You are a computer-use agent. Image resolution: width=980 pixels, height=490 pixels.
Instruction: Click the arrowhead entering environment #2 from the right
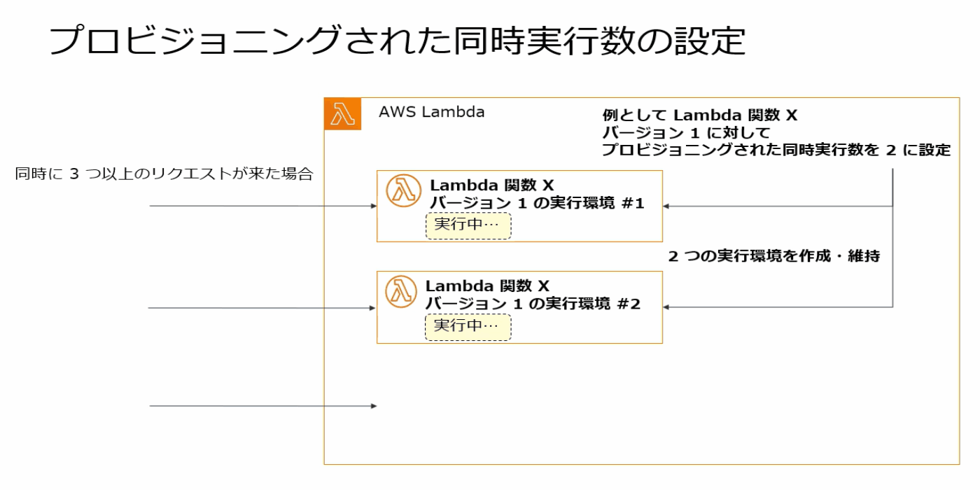coord(667,307)
